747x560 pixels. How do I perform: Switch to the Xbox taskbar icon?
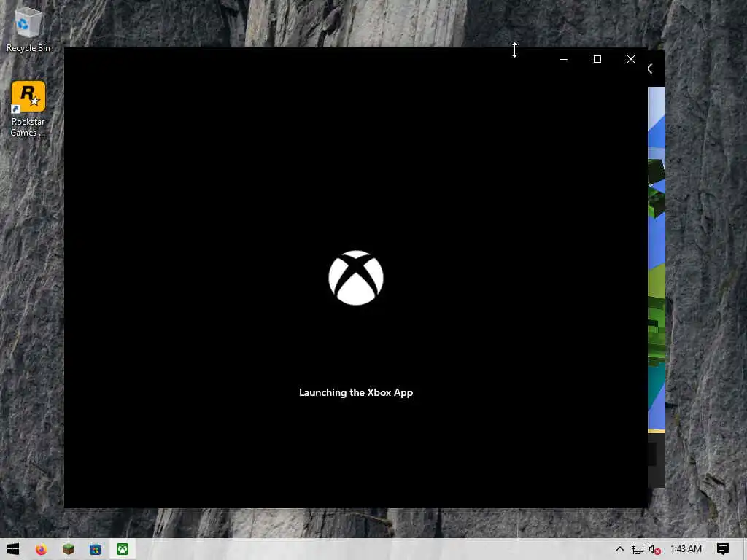tap(123, 549)
